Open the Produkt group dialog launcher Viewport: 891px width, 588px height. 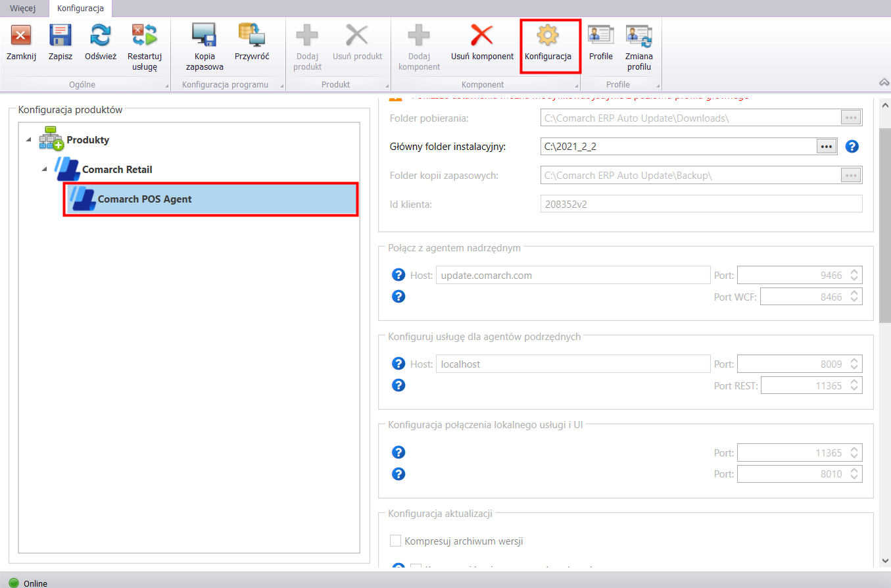click(x=386, y=86)
